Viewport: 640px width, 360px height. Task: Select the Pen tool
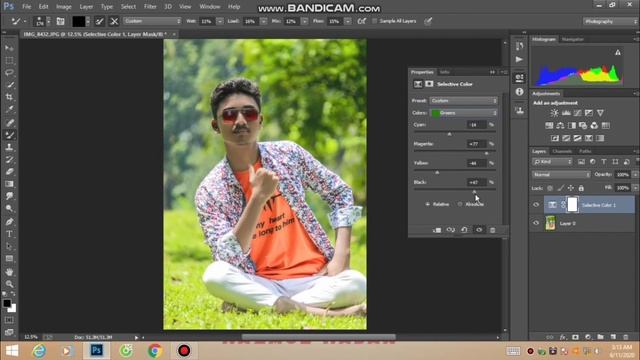coord(9,222)
